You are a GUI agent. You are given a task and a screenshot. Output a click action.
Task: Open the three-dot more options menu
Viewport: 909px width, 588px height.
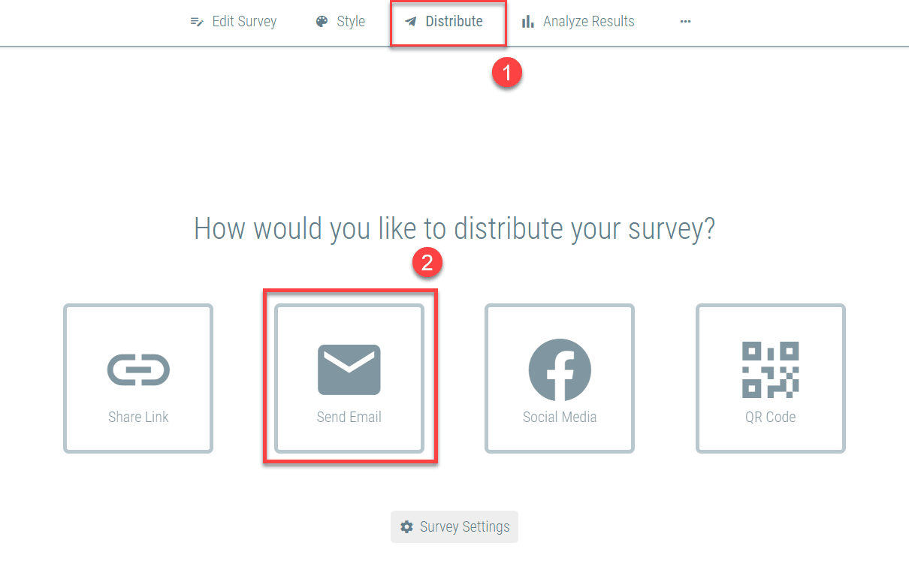[x=685, y=22]
